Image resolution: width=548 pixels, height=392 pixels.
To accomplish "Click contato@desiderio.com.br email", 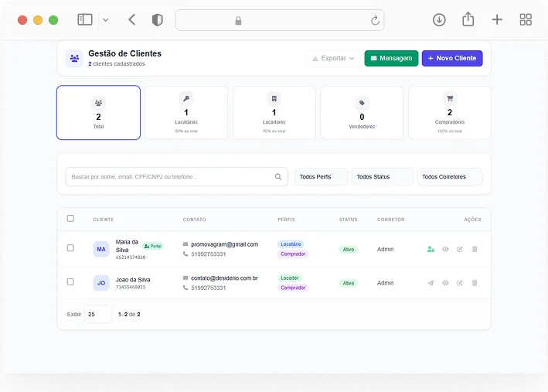I will point(224,278).
